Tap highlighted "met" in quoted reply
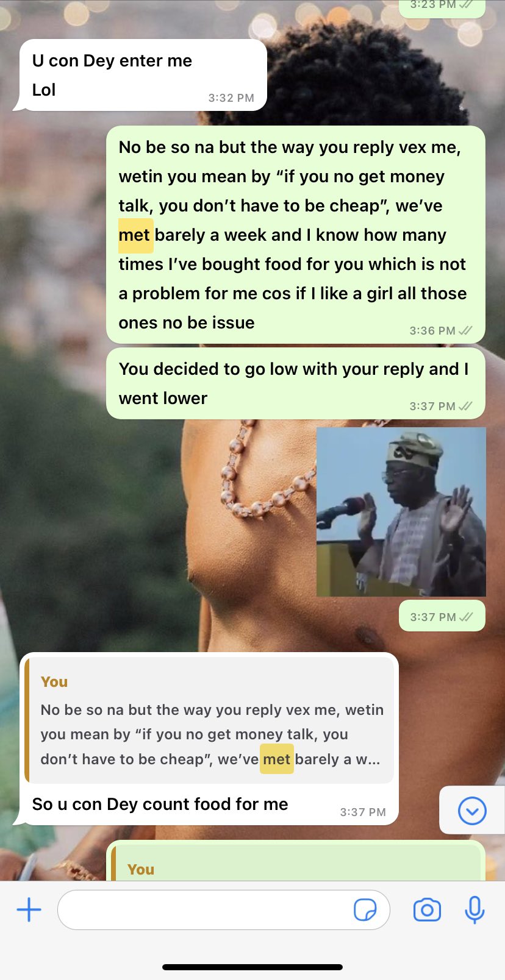 (x=277, y=759)
